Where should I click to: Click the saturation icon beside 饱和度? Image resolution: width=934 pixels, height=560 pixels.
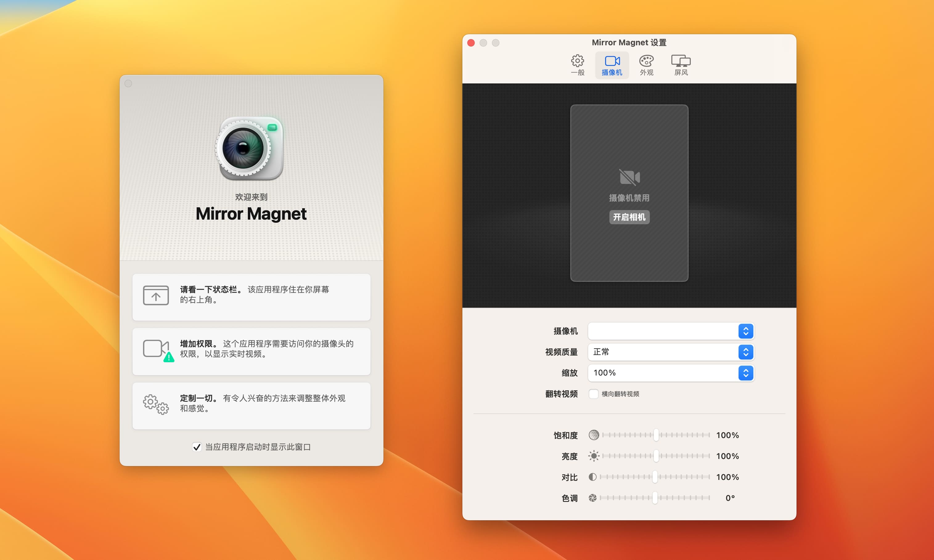[594, 435]
